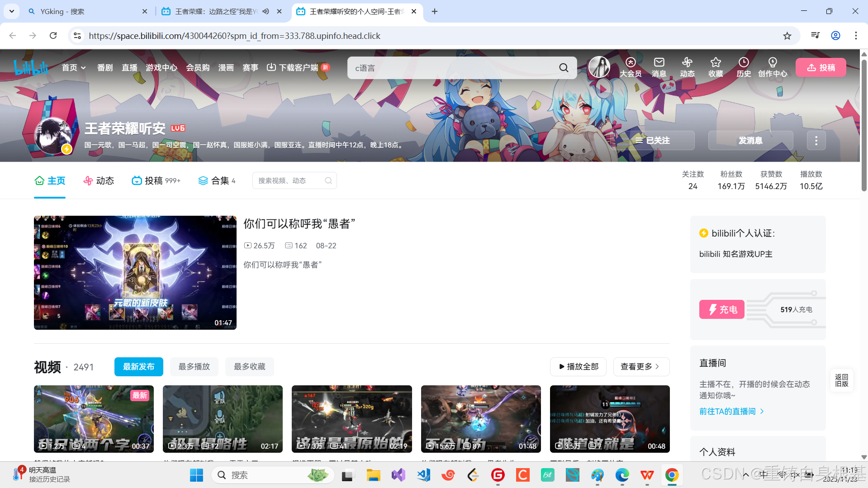Image resolution: width=868 pixels, height=488 pixels.
Task: Go back to the previous page
Action: [13, 36]
